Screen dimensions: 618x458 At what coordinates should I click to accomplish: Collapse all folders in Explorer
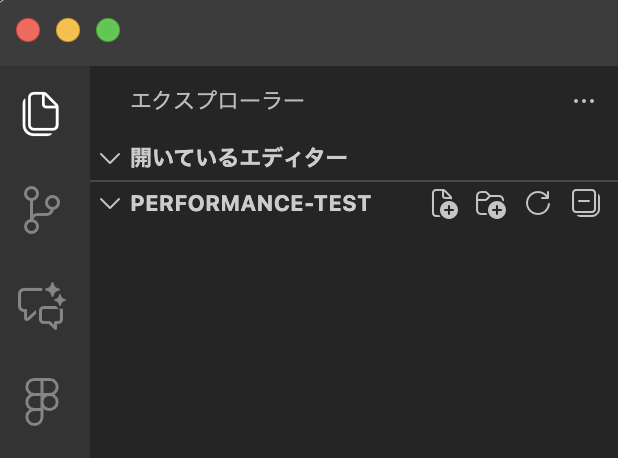585,204
